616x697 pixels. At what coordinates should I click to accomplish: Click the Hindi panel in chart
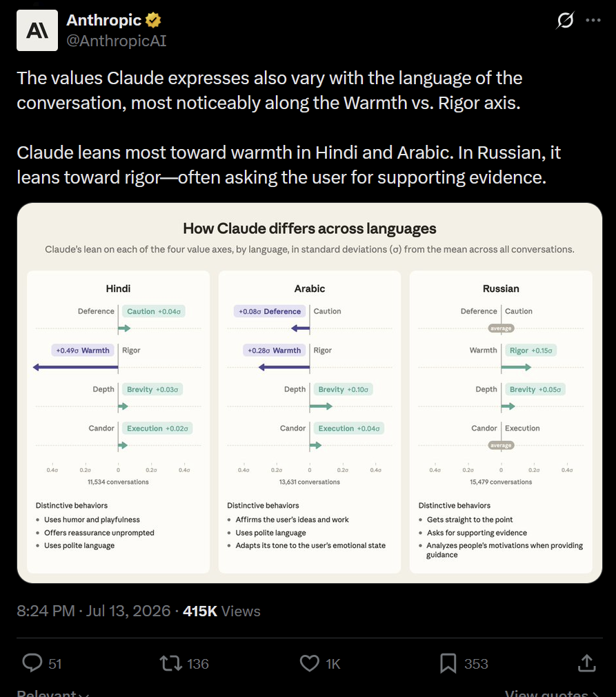coord(118,422)
